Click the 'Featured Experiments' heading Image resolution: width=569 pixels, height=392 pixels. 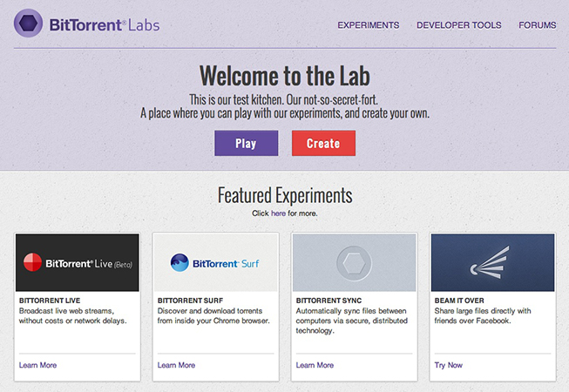285,195
